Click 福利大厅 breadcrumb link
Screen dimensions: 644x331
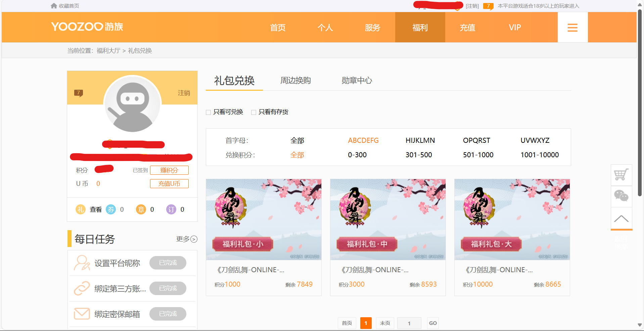(108, 51)
